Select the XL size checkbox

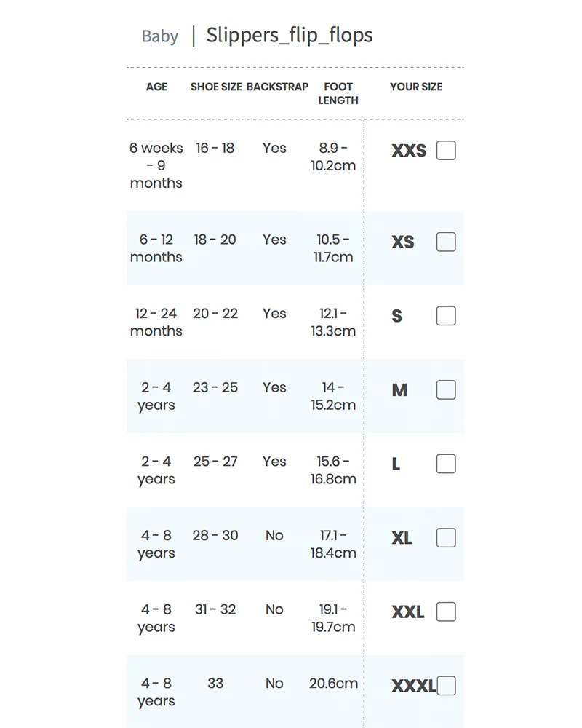(446, 538)
